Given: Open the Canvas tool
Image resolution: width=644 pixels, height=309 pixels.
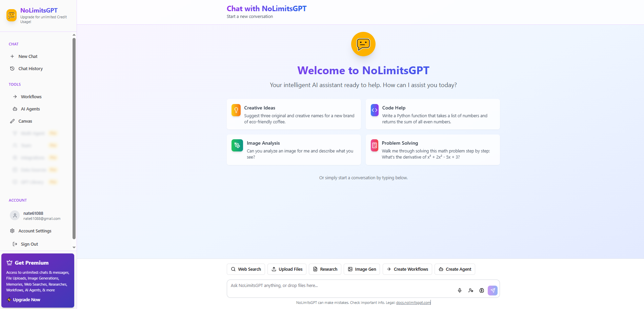Looking at the screenshot, I should pos(25,121).
